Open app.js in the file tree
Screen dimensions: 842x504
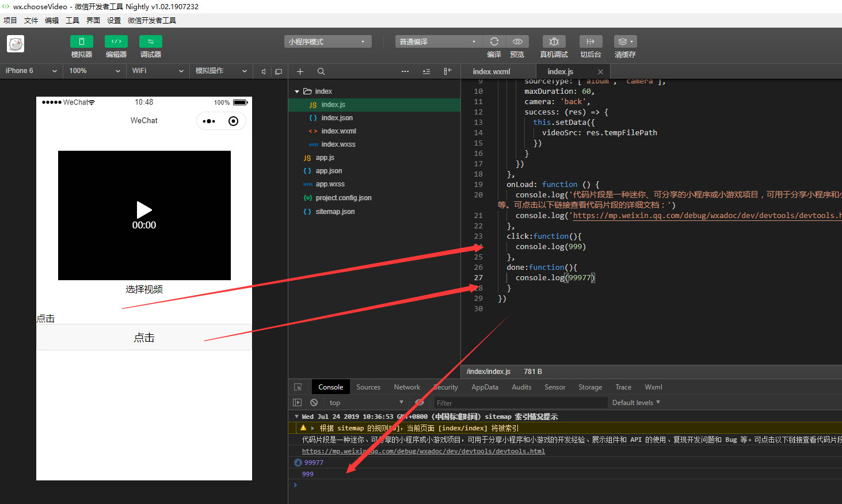click(374, 158)
